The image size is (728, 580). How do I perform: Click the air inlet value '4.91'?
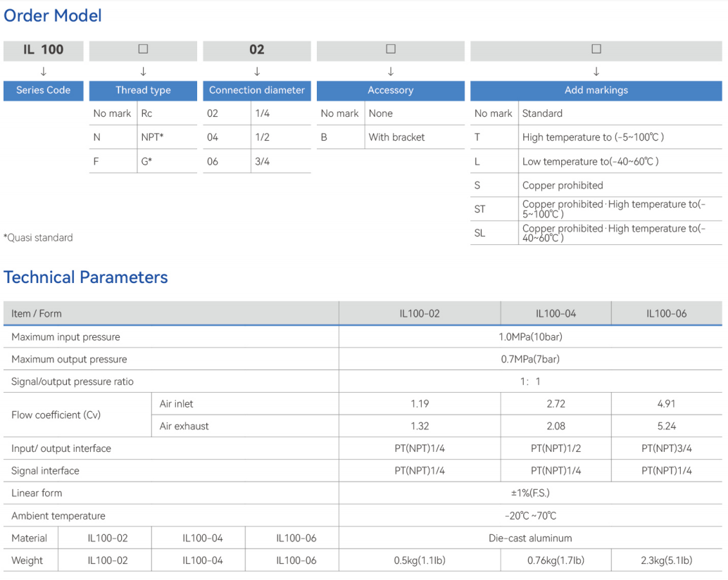click(667, 404)
